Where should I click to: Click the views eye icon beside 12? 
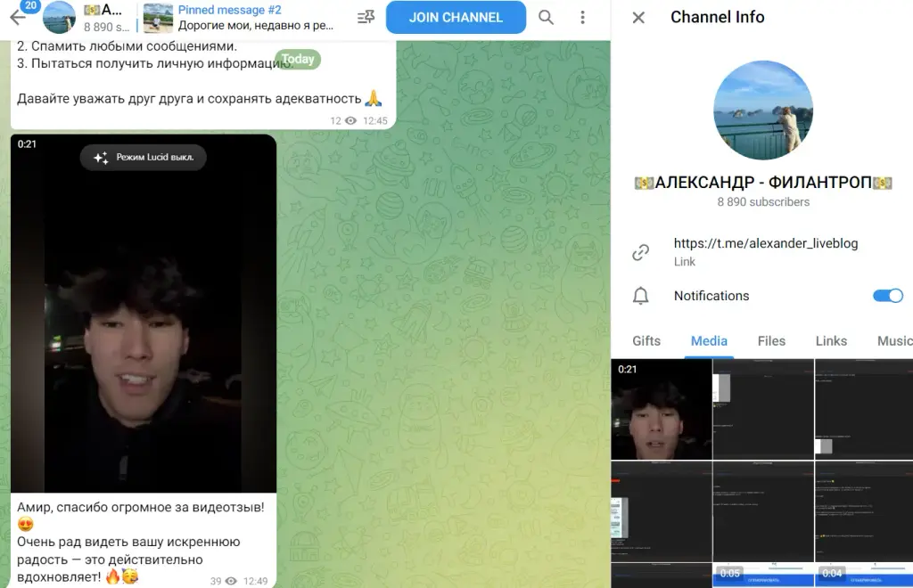point(350,121)
